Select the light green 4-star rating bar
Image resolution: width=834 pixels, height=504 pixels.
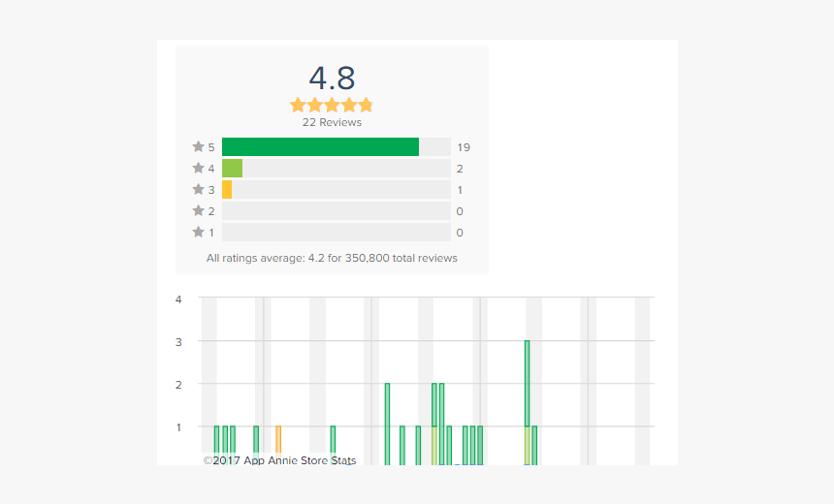[232, 169]
